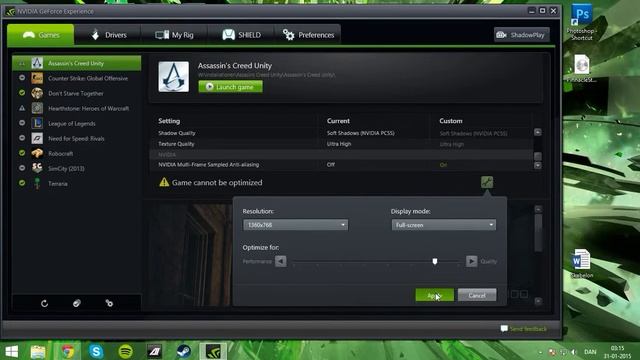Toggle the custom settings wrench icon
Viewport: 640px width, 360px height.
(487, 182)
